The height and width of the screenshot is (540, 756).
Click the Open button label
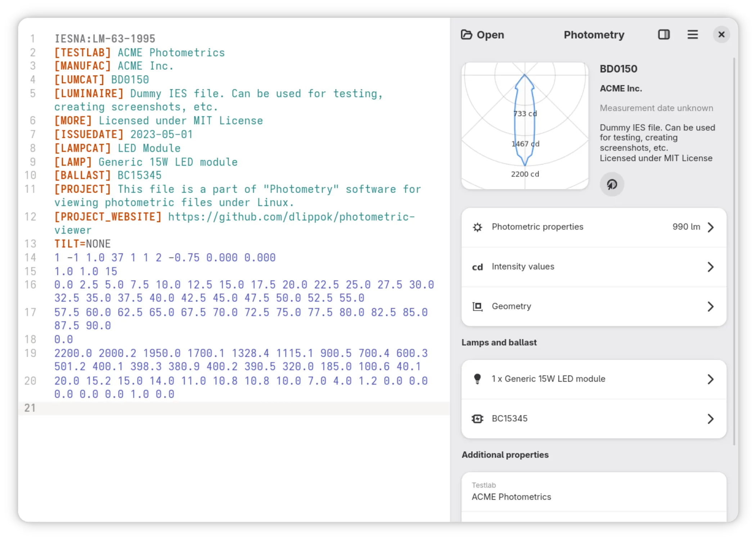point(490,35)
